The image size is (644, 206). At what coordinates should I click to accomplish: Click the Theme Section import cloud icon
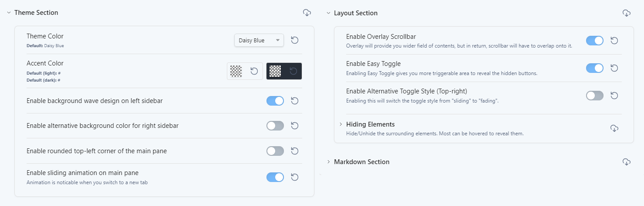[x=307, y=13]
